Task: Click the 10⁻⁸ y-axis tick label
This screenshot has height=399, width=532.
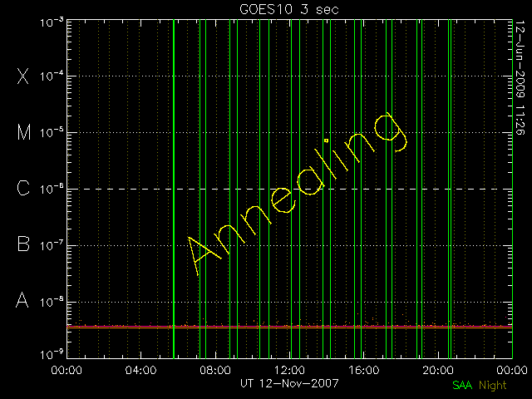Action: click(x=52, y=302)
